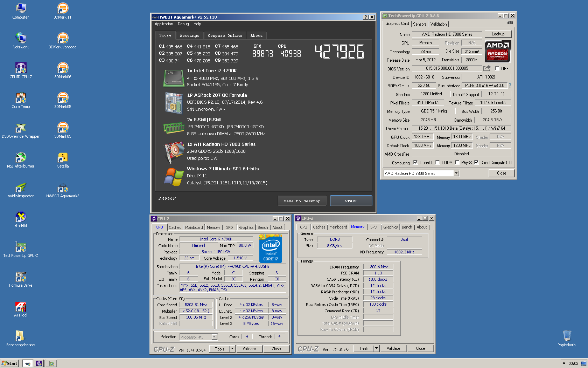Open the Debug menu in Aquamark
This screenshot has width=588, height=368.
tap(183, 24)
